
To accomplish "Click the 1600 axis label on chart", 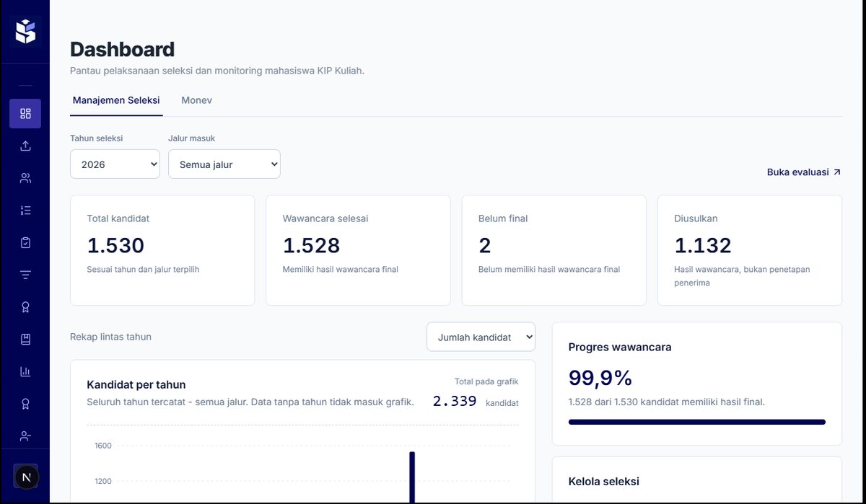I will (102, 446).
